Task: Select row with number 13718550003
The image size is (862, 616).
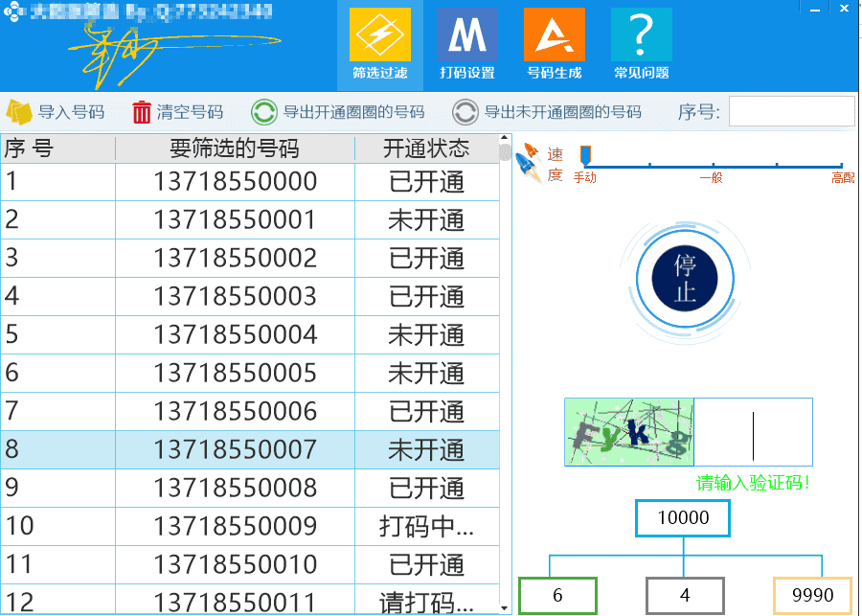Action: pos(235,297)
